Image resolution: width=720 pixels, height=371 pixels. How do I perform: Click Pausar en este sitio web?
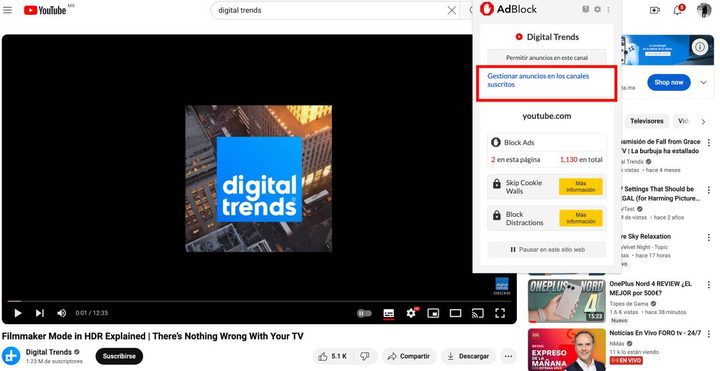[546, 250]
